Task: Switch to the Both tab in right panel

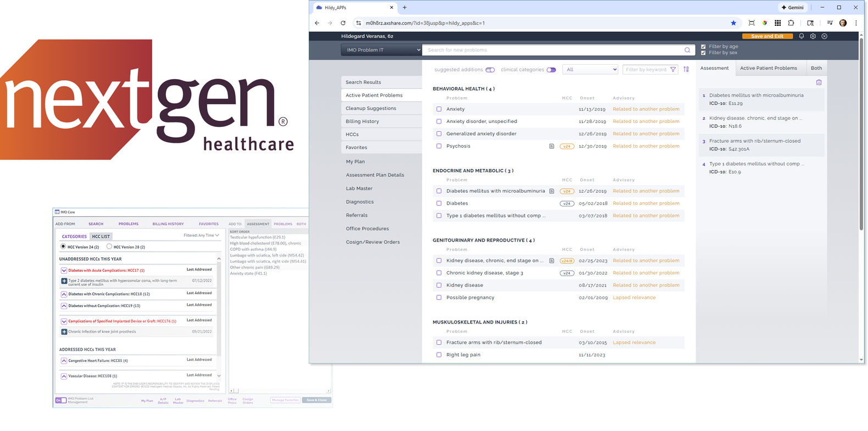Action: click(x=816, y=68)
